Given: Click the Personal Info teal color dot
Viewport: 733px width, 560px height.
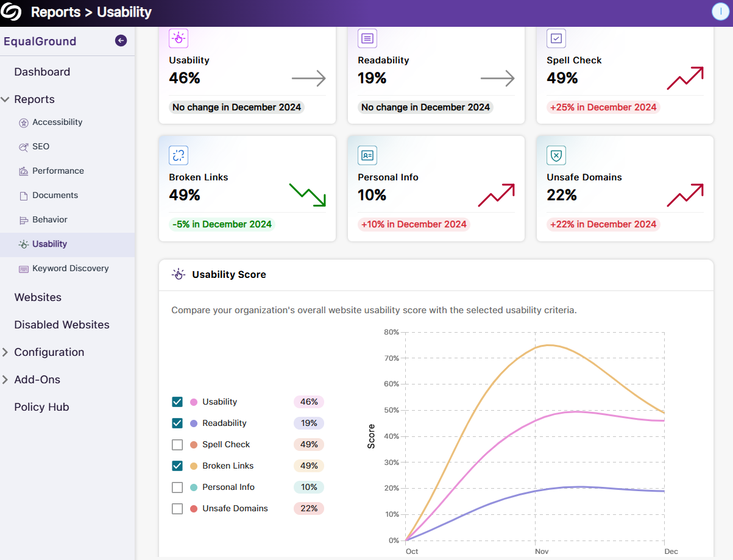Looking at the screenshot, I should coord(194,487).
